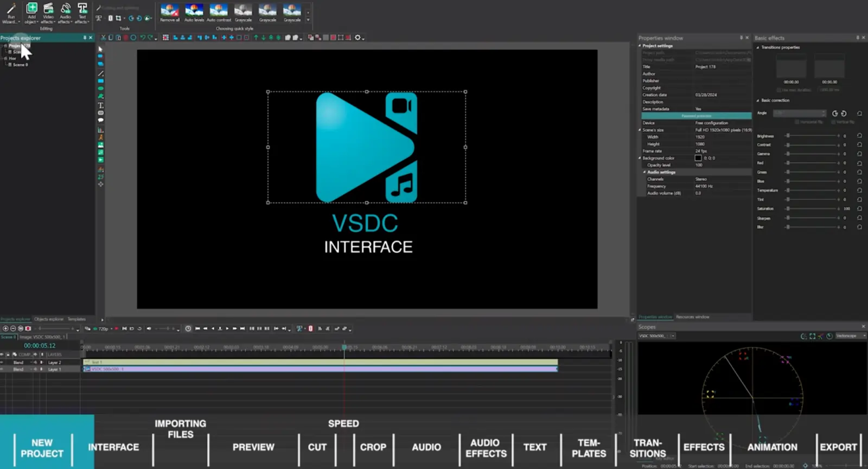868x469 pixels.
Task: Switch to the Templates tab
Action: coord(76,319)
